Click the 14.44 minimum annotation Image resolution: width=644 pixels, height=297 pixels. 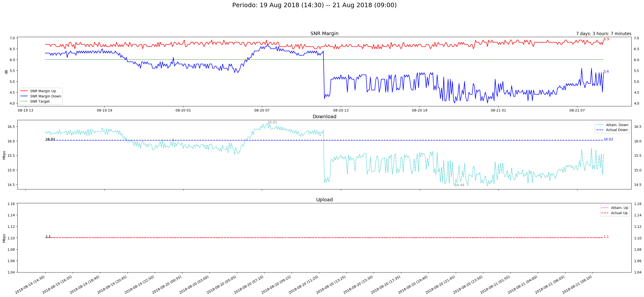(x=459, y=185)
